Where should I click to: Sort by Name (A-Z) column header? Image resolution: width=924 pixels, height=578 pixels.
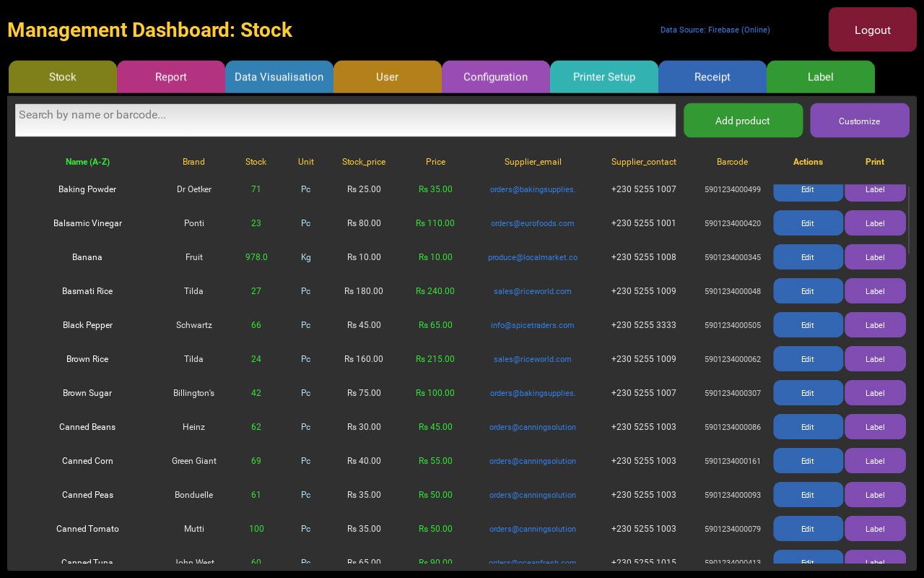point(87,162)
